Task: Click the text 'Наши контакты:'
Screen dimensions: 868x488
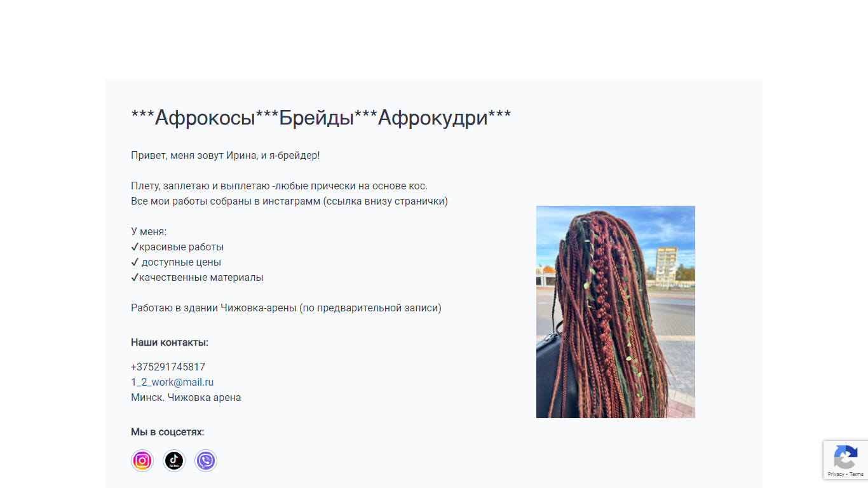Action: 170,342
